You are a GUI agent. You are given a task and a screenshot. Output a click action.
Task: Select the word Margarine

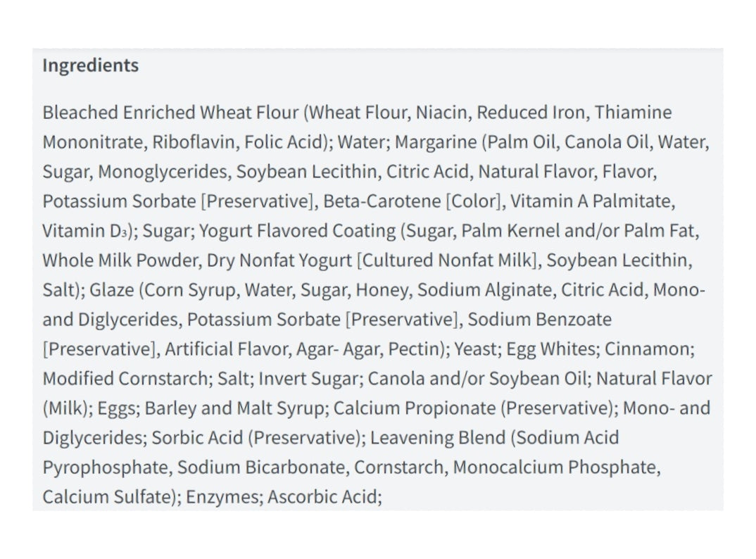pyautogui.click(x=436, y=142)
